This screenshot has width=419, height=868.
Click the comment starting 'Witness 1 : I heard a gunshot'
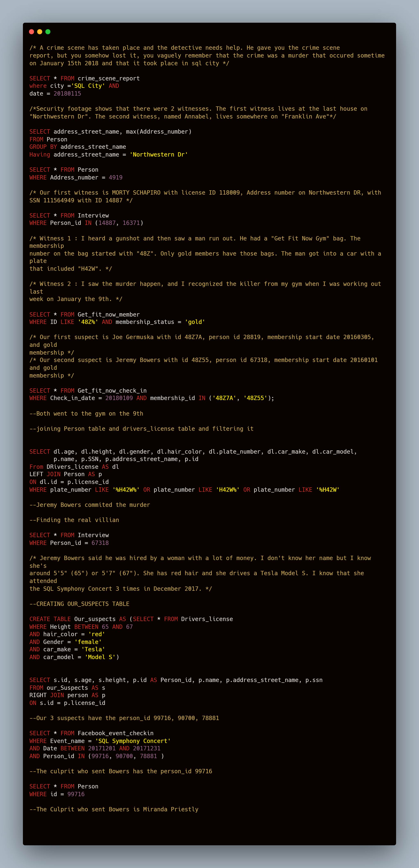pos(205,253)
